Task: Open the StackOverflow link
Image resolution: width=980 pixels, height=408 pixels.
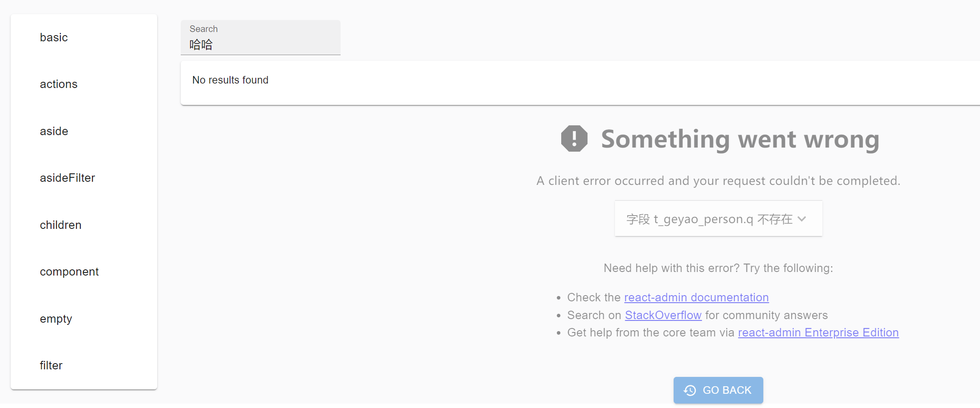Action: [x=663, y=315]
